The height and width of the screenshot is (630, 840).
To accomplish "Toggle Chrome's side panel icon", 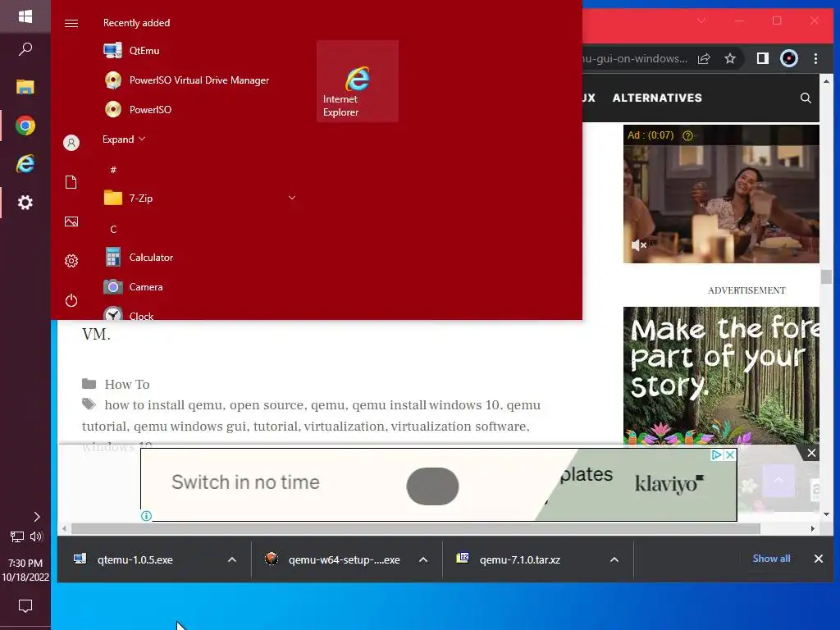I will click(762, 58).
